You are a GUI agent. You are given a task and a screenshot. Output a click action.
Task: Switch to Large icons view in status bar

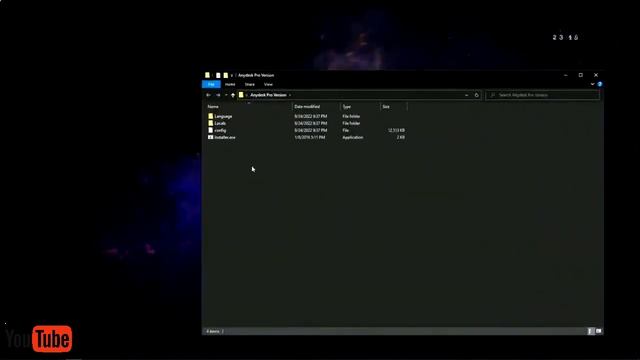(598, 331)
